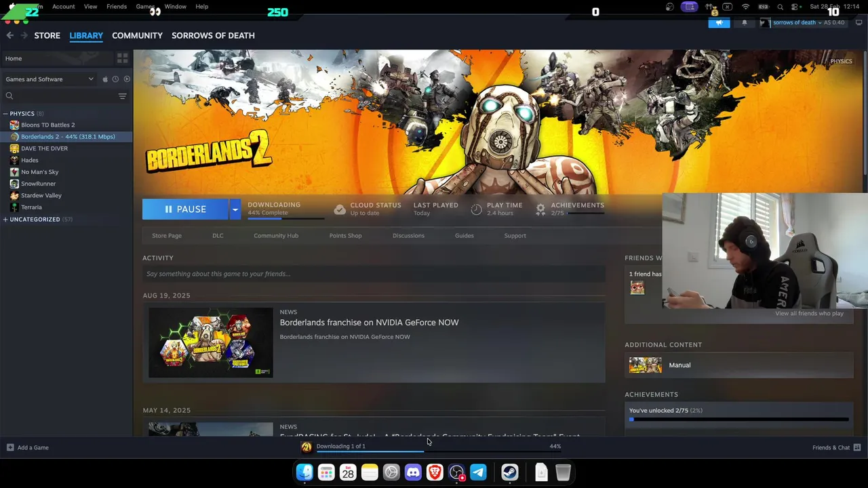Open the Discussions link
The height and width of the screenshot is (488, 868).
coord(408,236)
